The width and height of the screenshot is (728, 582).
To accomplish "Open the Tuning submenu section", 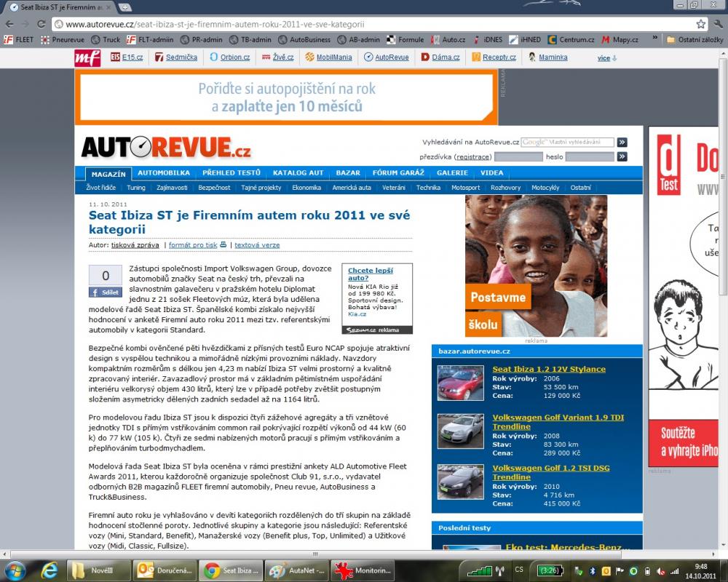I will 136,188.
